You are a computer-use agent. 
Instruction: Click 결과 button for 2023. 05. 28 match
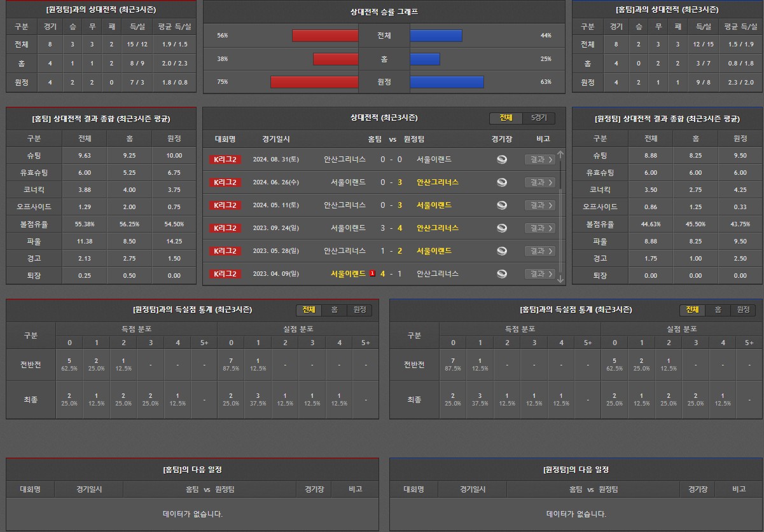540,251
